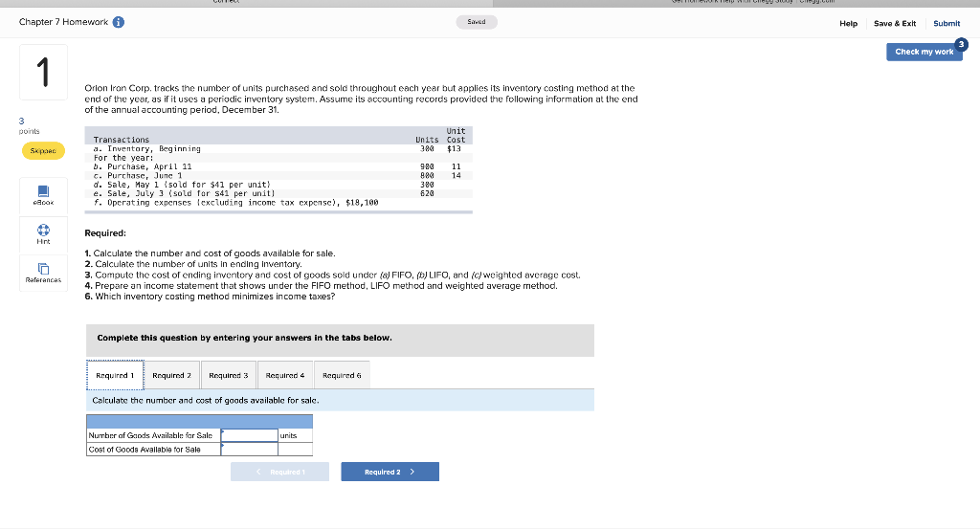Submit the homework assignment
Viewport: 980px width, 529px height.
pos(947,23)
